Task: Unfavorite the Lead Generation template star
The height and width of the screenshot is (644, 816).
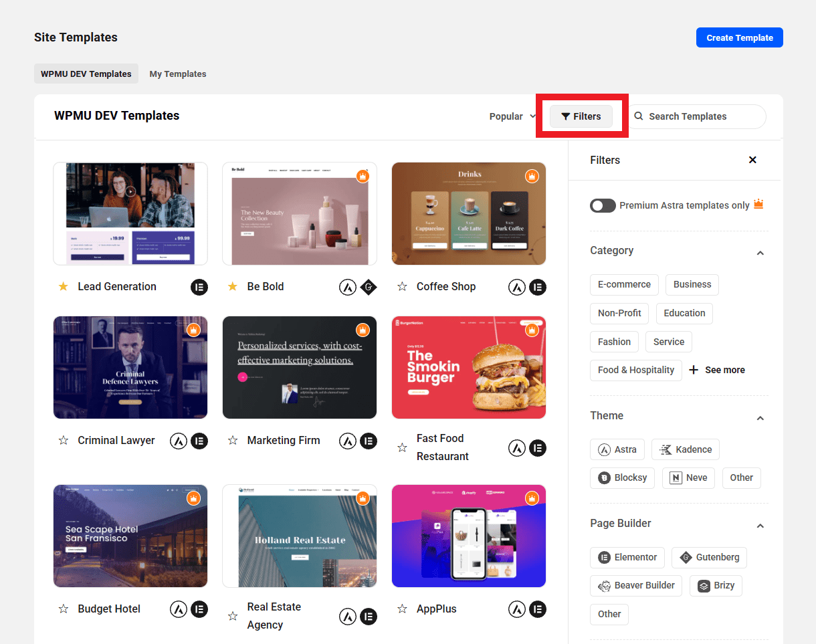Action: coord(64,286)
